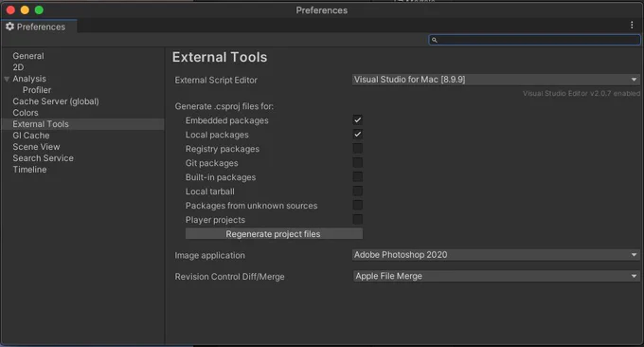The width and height of the screenshot is (644, 347).
Task: Open the Analysis category
Action: coord(29,79)
